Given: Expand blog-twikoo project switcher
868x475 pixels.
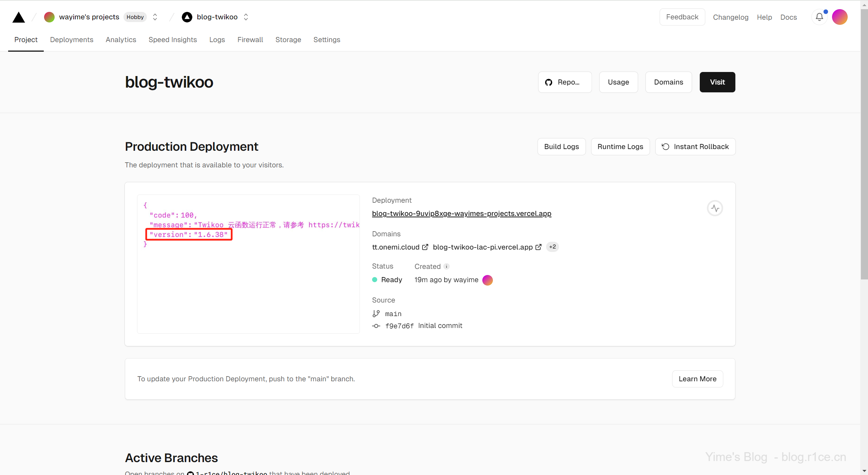Looking at the screenshot, I should tap(246, 17).
